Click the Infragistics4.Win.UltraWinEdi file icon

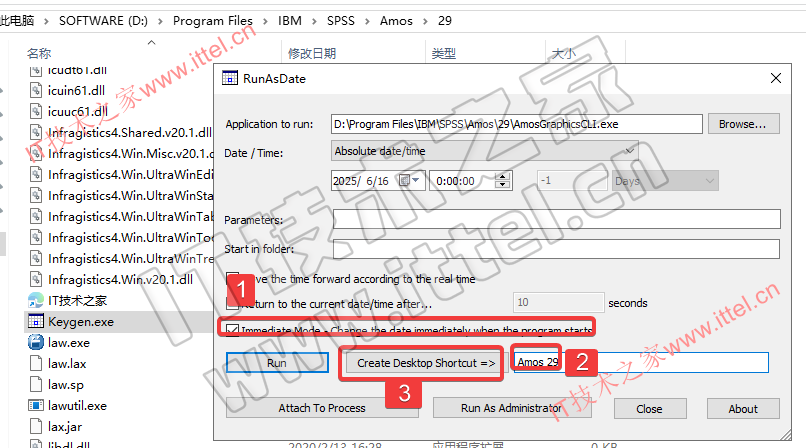[x=35, y=175]
